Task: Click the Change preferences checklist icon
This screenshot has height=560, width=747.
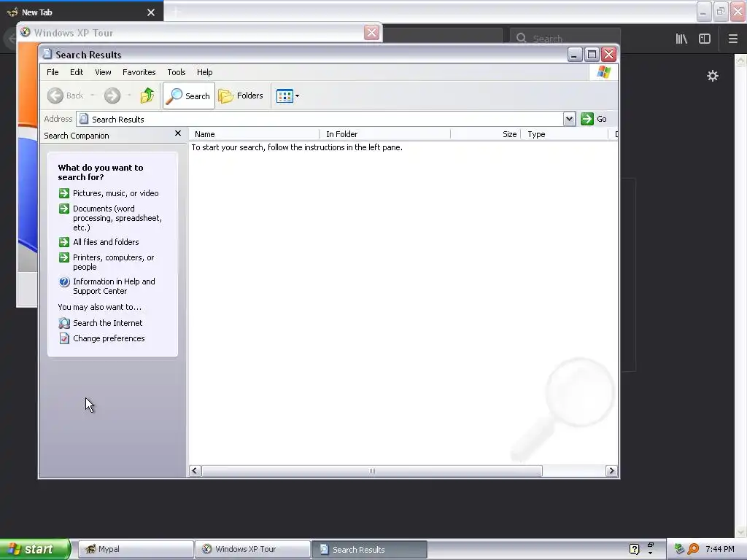Action: click(64, 338)
